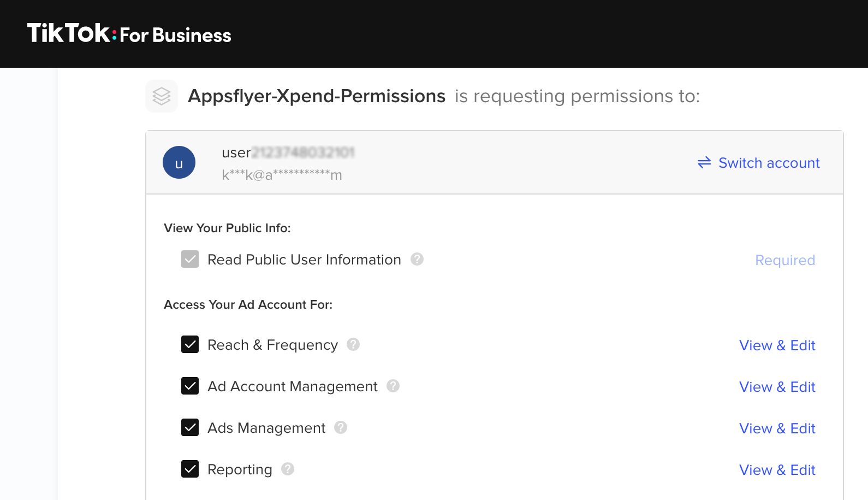This screenshot has height=500, width=868.
Task: Uncheck the Reporting checkbox
Action: [190, 469]
